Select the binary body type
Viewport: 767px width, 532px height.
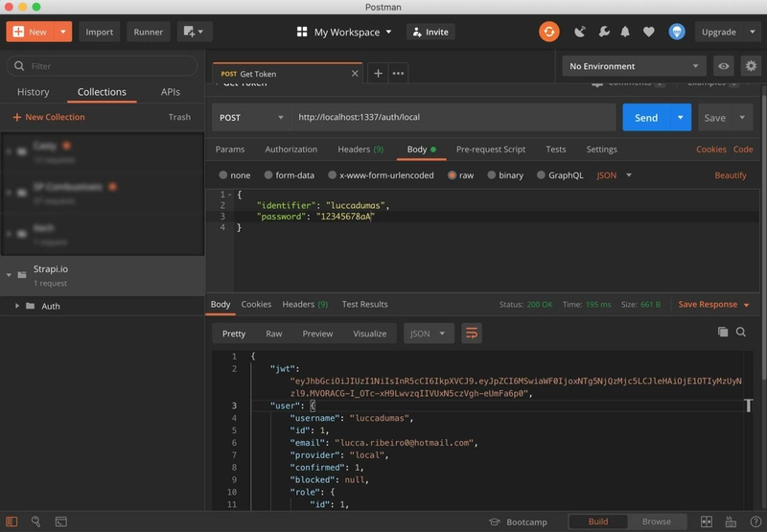[x=492, y=175]
